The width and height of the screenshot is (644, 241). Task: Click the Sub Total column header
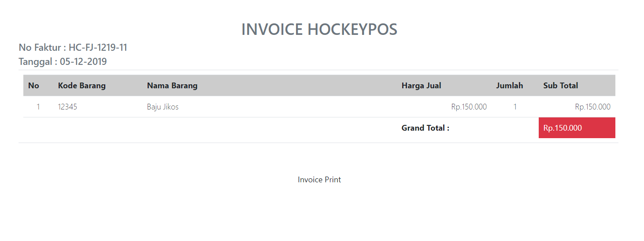tap(561, 86)
